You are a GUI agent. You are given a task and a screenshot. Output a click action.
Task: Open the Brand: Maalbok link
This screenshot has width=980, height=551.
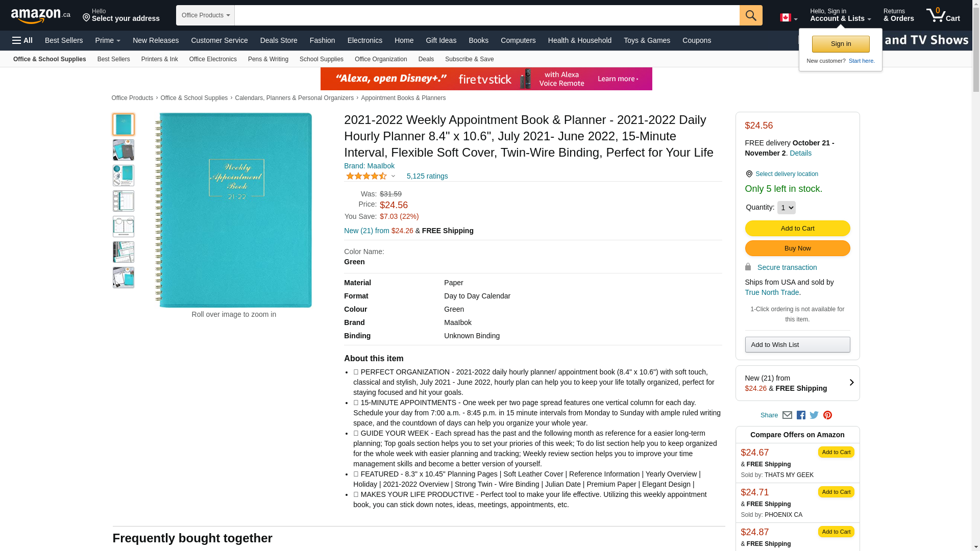(x=369, y=166)
